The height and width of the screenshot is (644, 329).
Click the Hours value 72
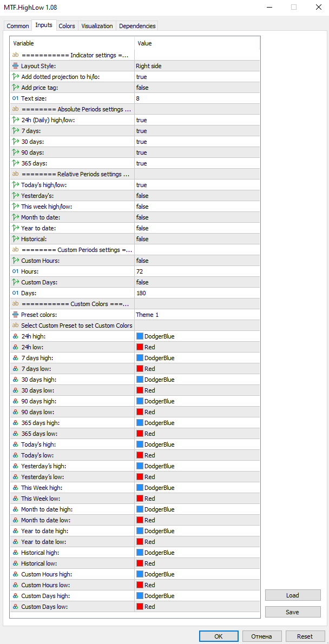197,271
